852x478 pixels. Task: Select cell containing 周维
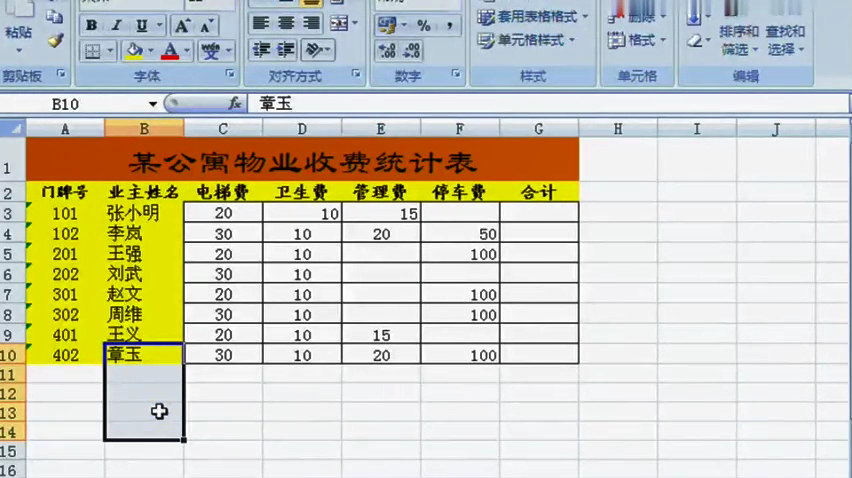click(x=144, y=315)
